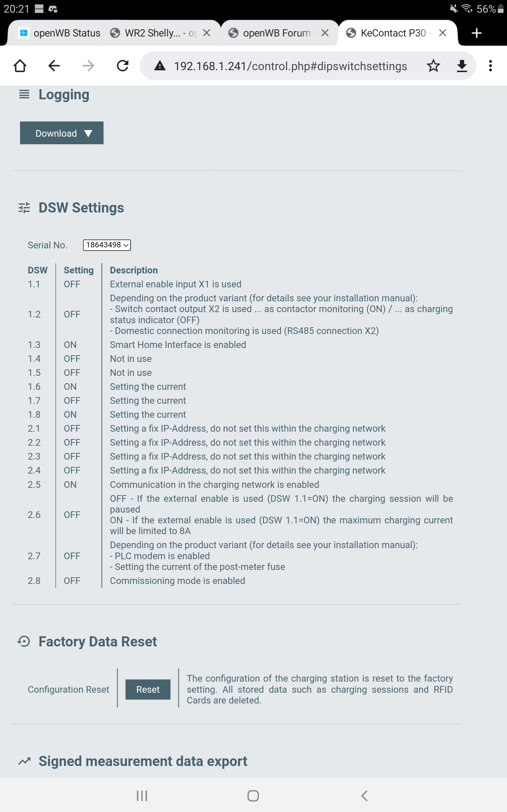Open the Serial No. dropdown

coord(107,245)
